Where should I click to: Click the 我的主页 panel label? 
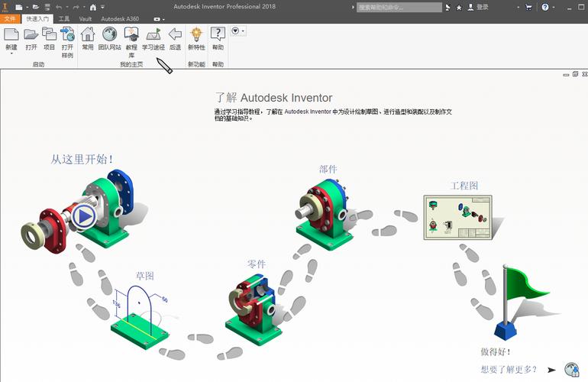click(131, 64)
